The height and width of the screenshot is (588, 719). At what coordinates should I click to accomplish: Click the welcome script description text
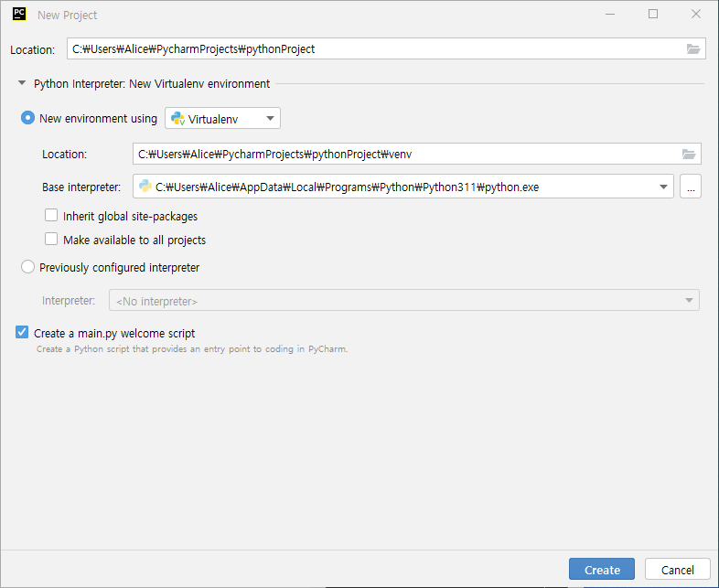(192, 349)
